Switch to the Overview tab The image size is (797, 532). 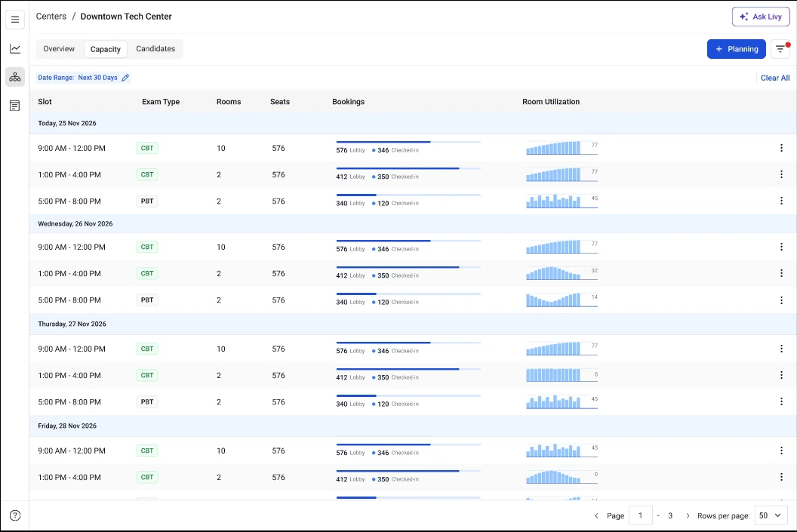click(x=59, y=49)
